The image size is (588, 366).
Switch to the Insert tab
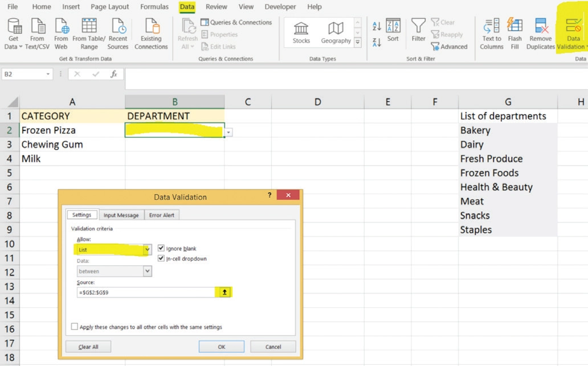[71, 7]
